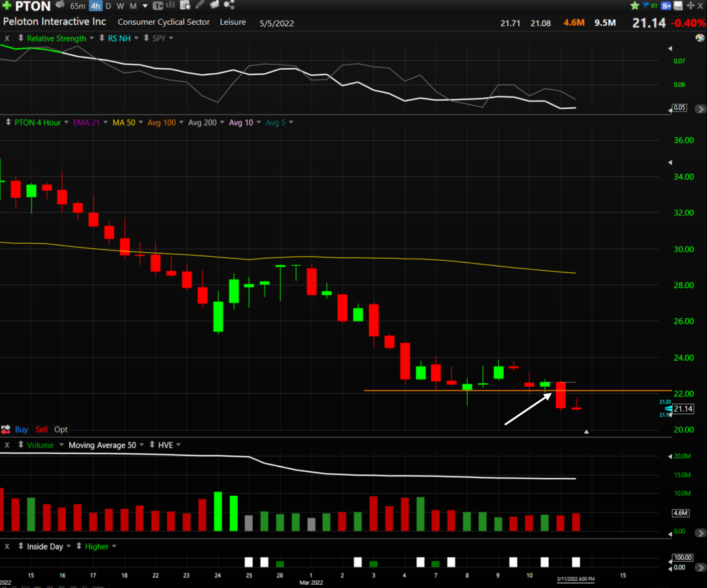Click the up-down arrows beside Volume
Viewport: 707px width, 588px height.
pyautogui.click(x=21, y=445)
